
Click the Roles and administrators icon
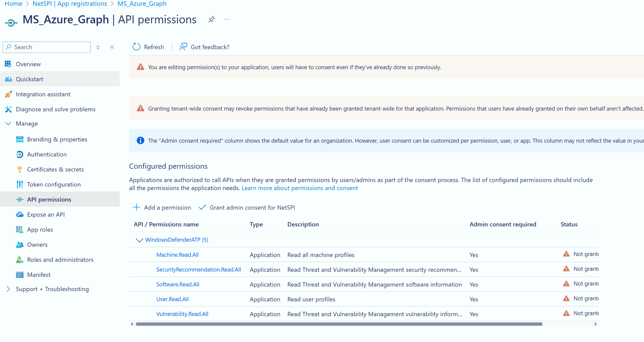(x=19, y=259)
